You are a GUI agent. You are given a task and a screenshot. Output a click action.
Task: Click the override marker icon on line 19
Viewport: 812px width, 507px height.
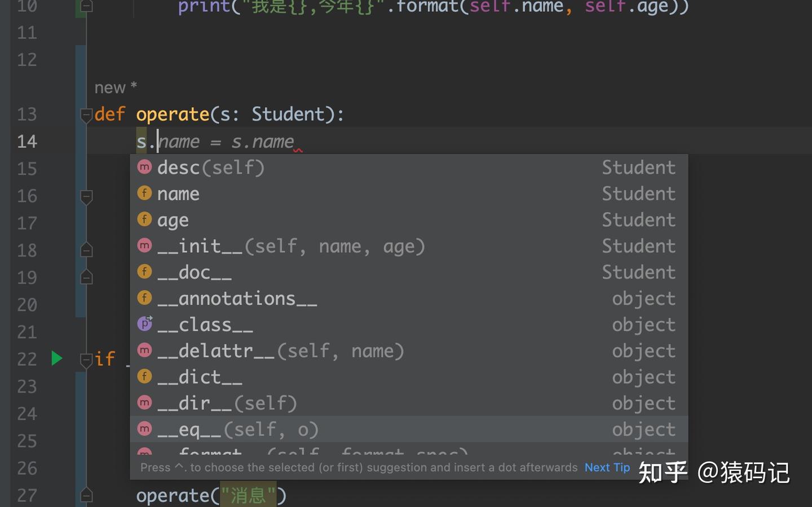[x=86, y=276]
